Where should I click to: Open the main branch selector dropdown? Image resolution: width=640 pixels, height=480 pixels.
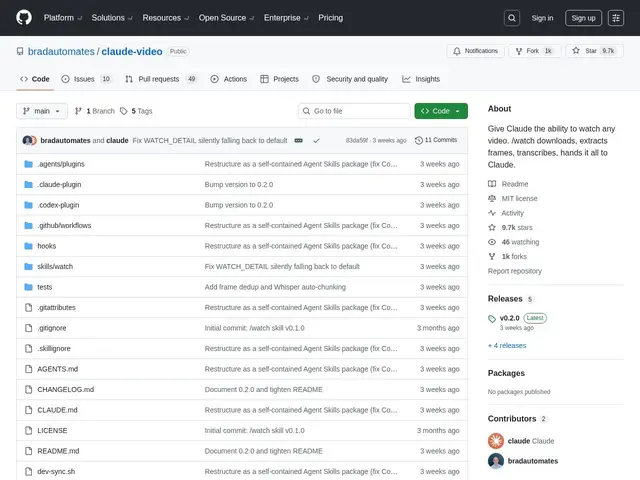tap(42, 111)
